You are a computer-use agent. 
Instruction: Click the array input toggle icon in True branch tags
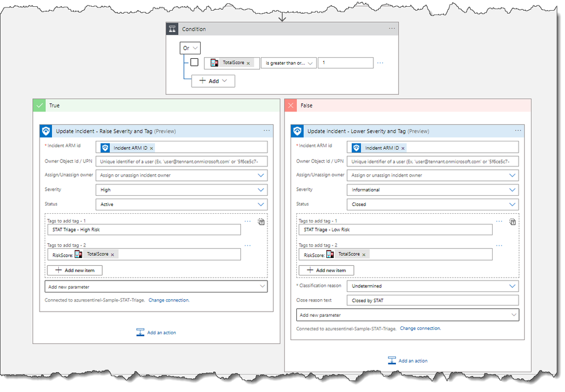[x=261, y=222]
